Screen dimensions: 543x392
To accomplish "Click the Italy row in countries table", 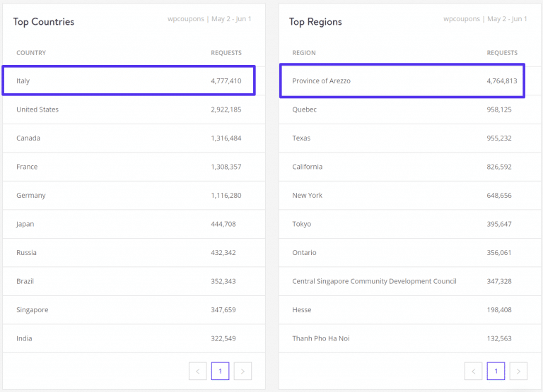I will tap(129, 81).
